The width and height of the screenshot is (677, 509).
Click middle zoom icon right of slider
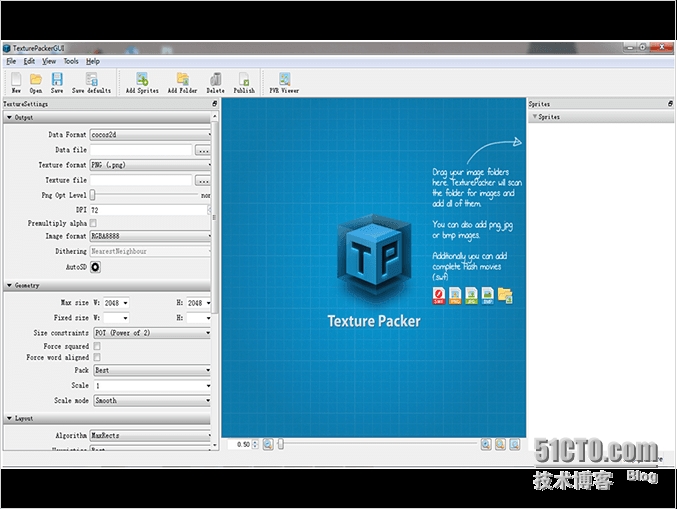coord(500,444)
